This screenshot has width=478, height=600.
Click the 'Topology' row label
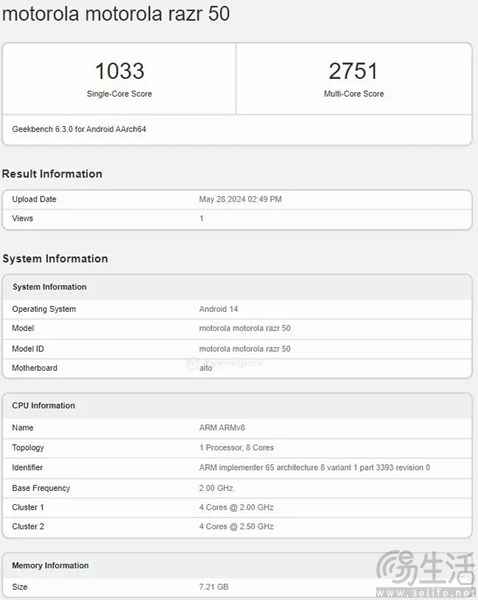(x=28, y=447)
